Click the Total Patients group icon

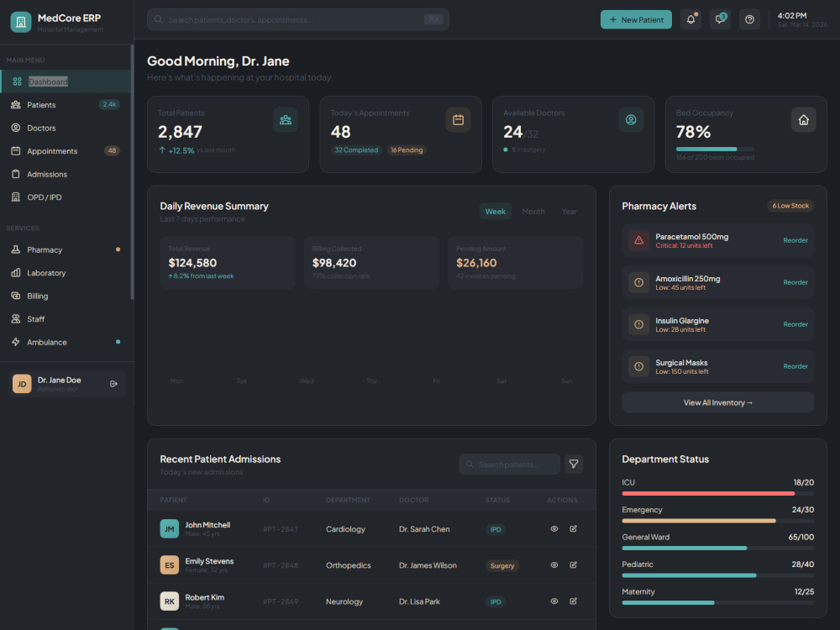pyautogui.click(x=286, y=120)
